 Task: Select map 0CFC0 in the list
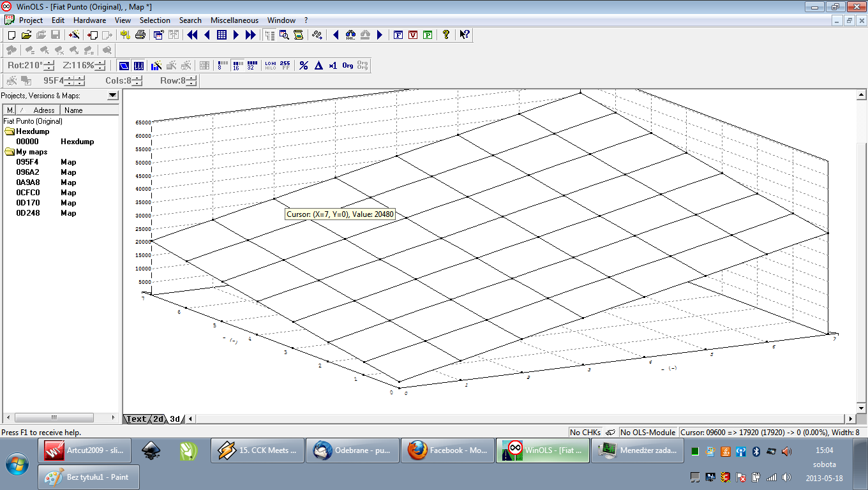[28, 193]
